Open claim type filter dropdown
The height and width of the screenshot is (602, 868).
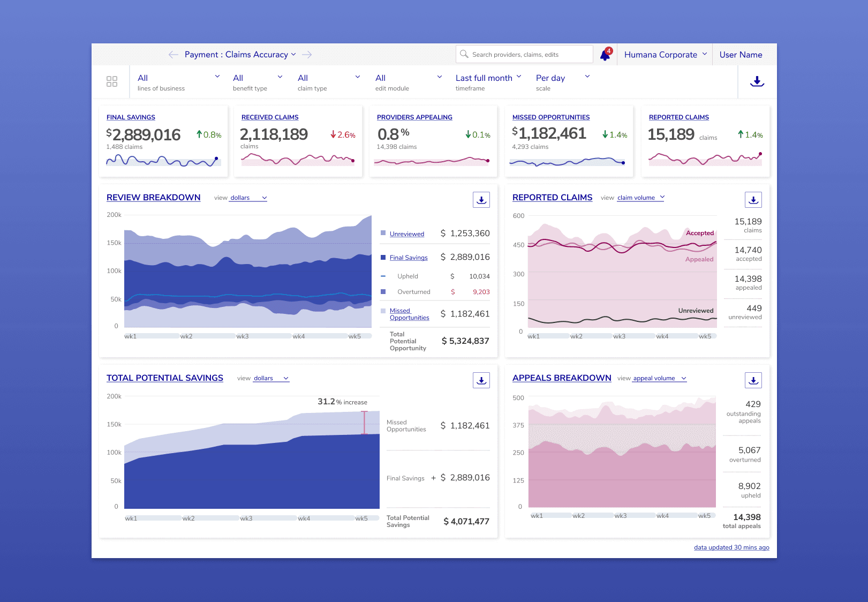pos(329,82)
